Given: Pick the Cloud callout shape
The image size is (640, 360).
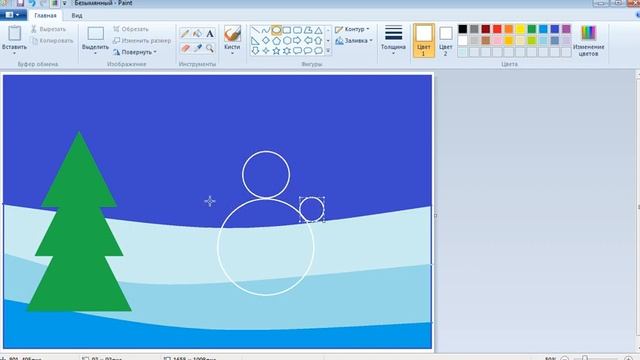Looking at the screenshot, I should [318, 51].
